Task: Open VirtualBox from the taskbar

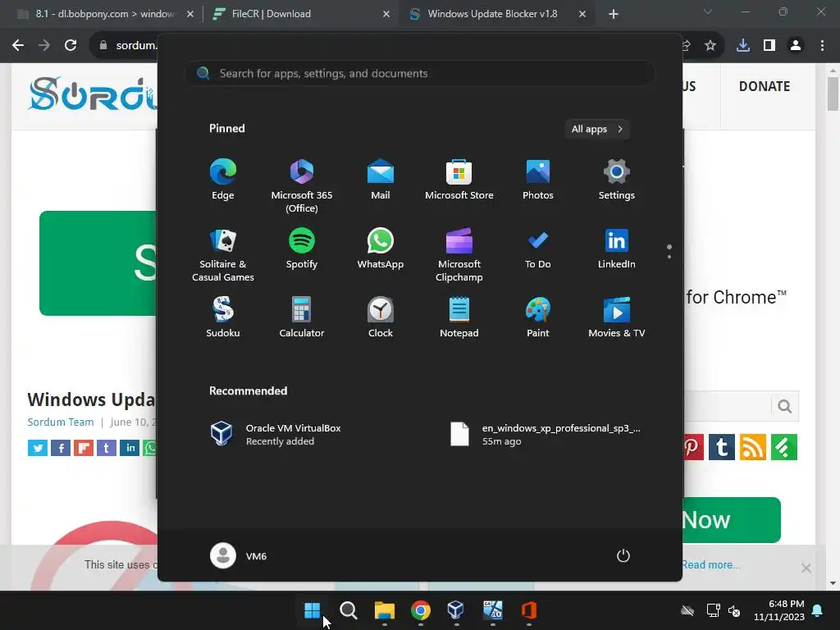Action: (456, 610)
